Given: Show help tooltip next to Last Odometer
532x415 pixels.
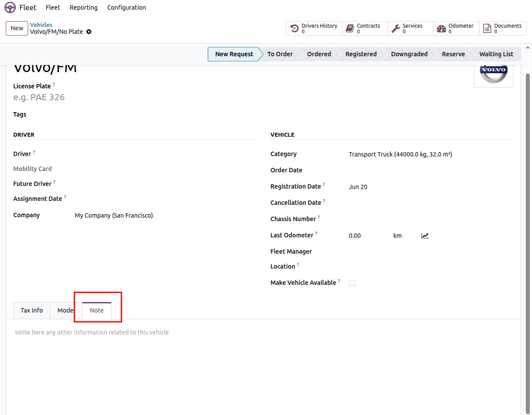Looking at the screenshot, I should pos(316,233).
